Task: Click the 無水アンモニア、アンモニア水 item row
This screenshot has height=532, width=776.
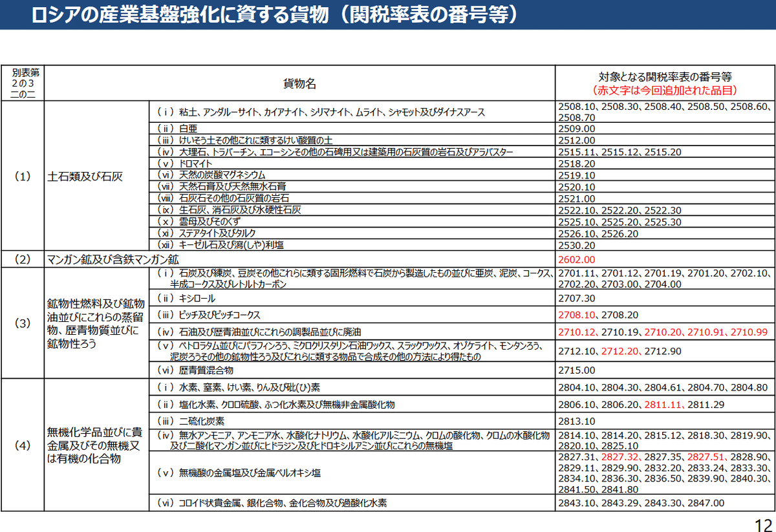Action: pos(352,440)
